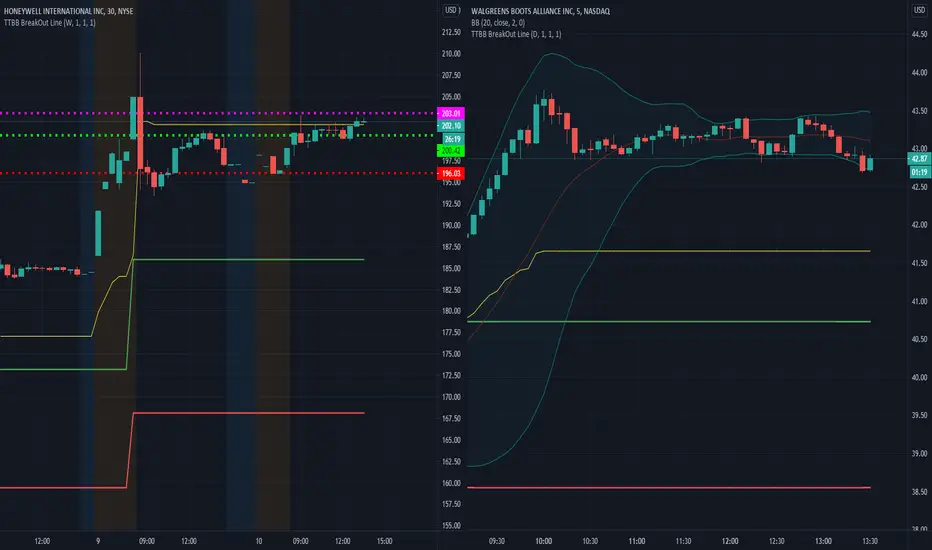The height and width of the screenshot is (550, 932).
Task: Open the USD currency selector on Honeywell chart
Action: [452, 10]
